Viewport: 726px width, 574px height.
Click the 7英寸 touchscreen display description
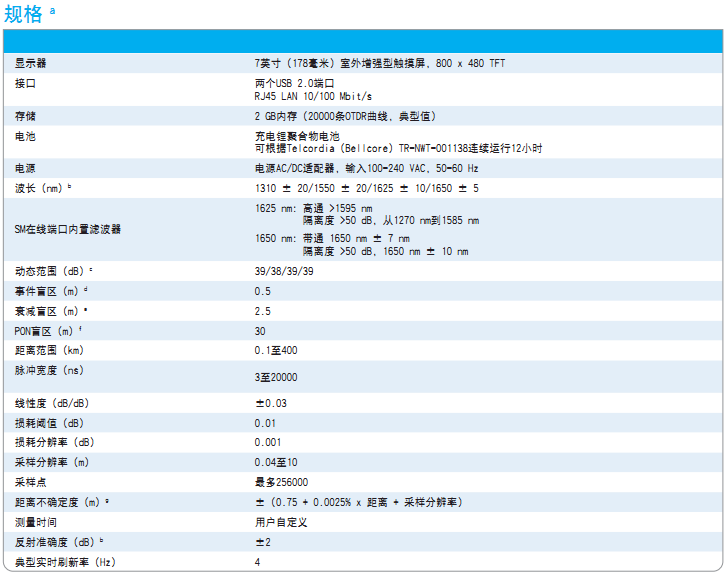[380, 63]
